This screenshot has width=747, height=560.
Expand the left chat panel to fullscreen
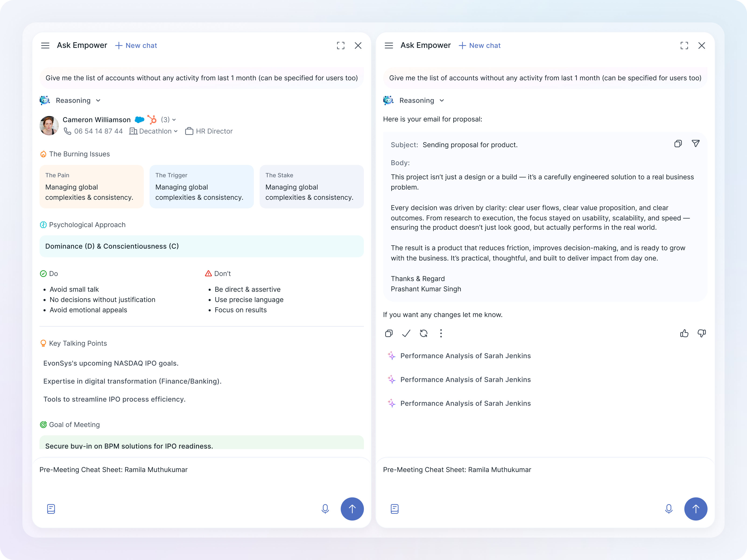[x=340, y=45]
